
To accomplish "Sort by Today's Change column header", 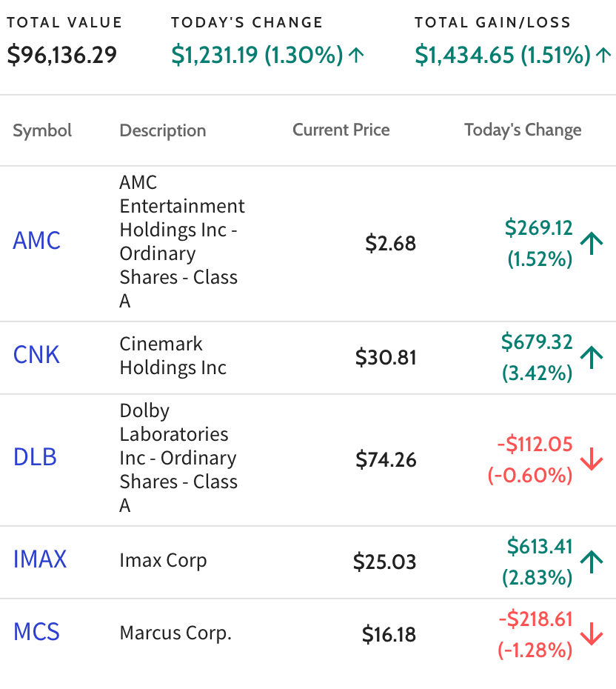I will click(x=523, y=130).
